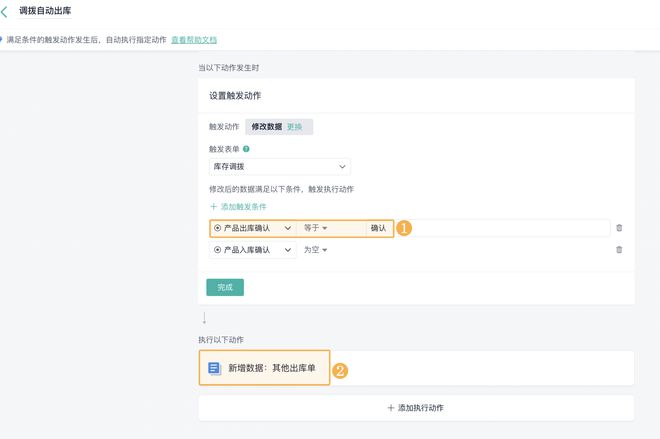This screenshot has height=439, width=660.
Task: Open the 查看帮助文档 help link
Action: (194, 40)
